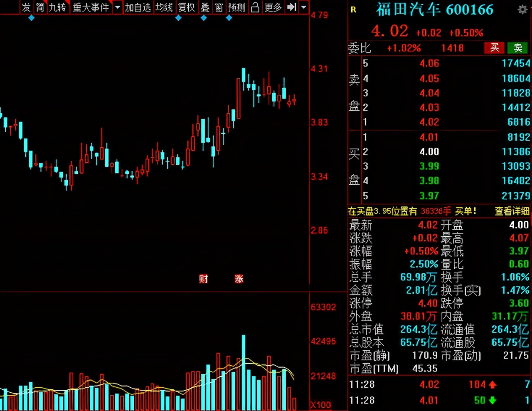Screen dimensions: 532x411
Task: Open 查看详细 details link
Action: coord(512,211)
